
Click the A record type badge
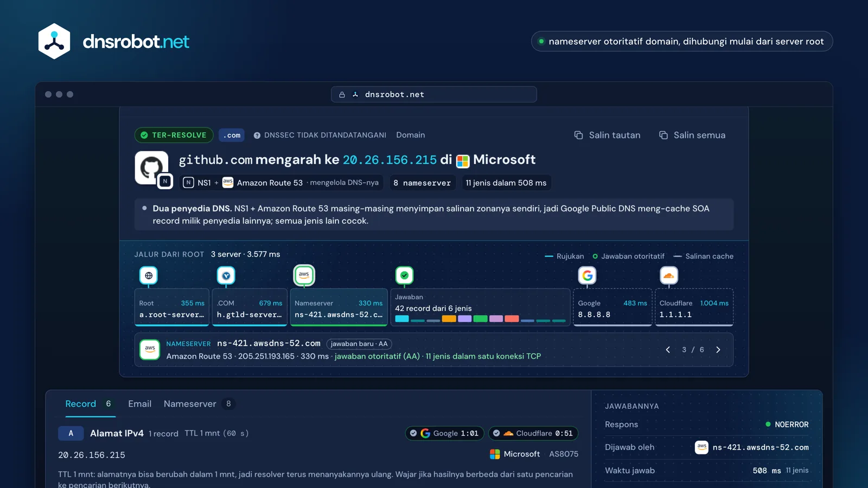coord(71,433)
